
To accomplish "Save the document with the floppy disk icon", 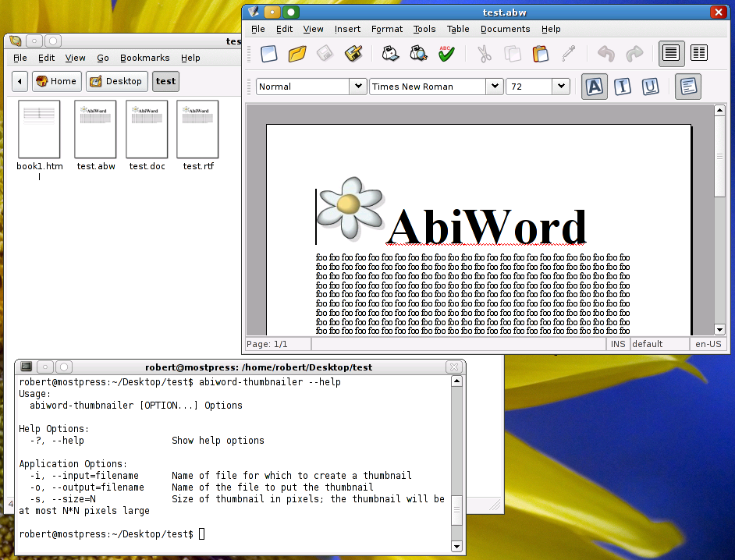I will [325, 53].
